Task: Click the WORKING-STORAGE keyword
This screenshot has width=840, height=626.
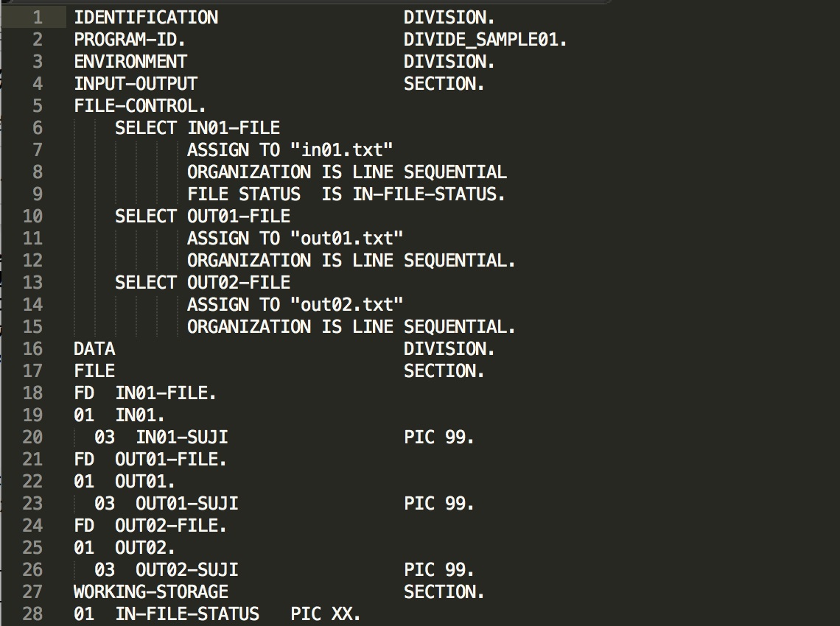Action: pyautogui.click(x=151, y=592)
